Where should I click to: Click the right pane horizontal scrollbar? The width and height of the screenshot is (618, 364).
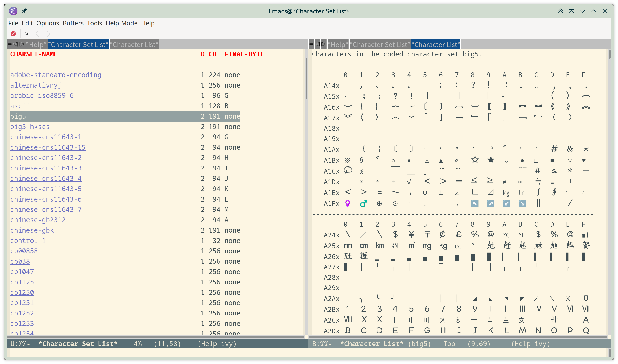(x=458, y=337)
